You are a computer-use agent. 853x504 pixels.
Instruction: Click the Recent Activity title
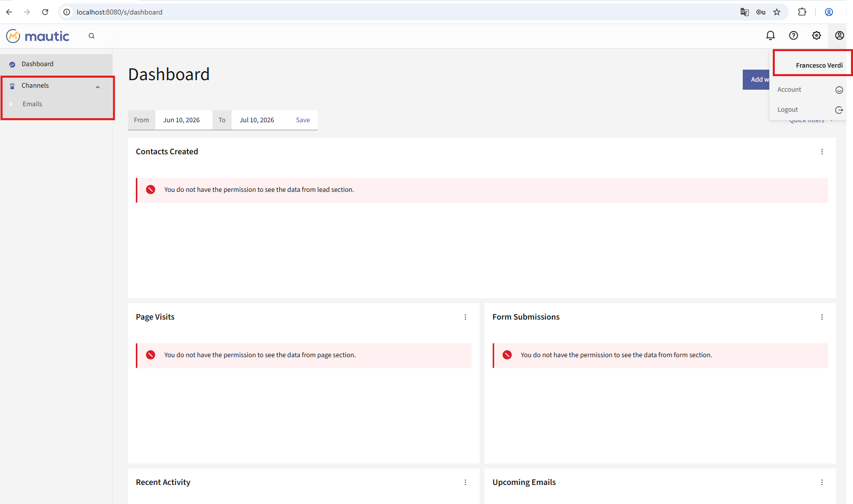pyautogui.click(x=163, y=482)
